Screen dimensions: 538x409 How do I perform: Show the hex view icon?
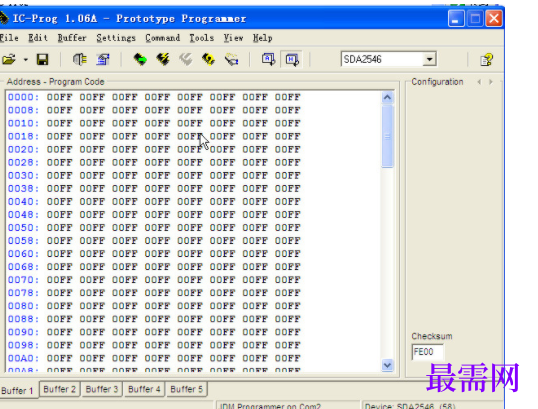pyautogui.click(x=292, y=60)
